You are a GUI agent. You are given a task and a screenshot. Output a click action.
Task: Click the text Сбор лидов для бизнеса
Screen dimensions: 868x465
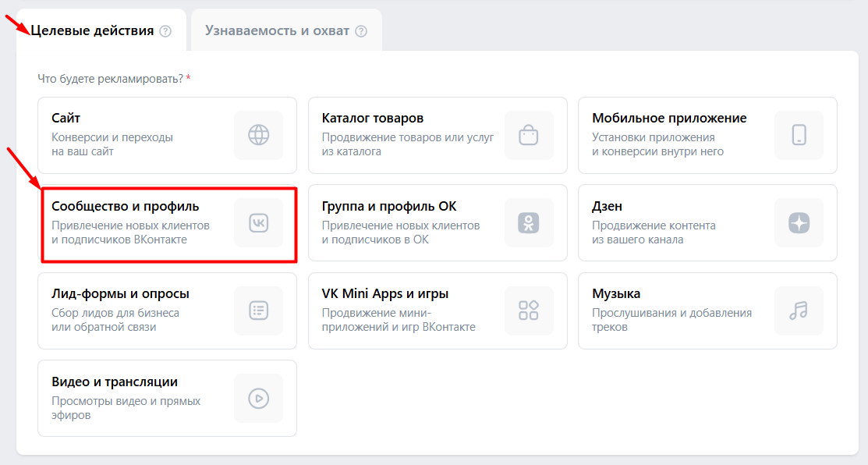[115, 313]
